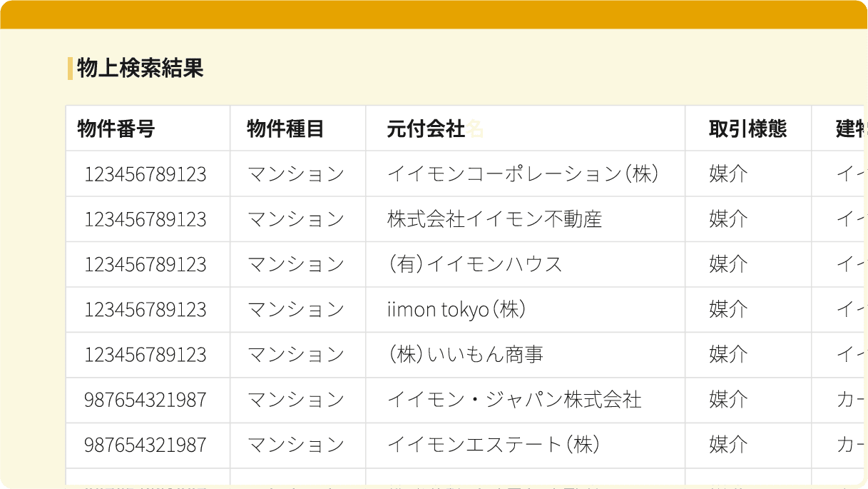This screenshot has height=489, width=868.
Task: Click the 取引様態 column header
Action: tap(747, 128)
